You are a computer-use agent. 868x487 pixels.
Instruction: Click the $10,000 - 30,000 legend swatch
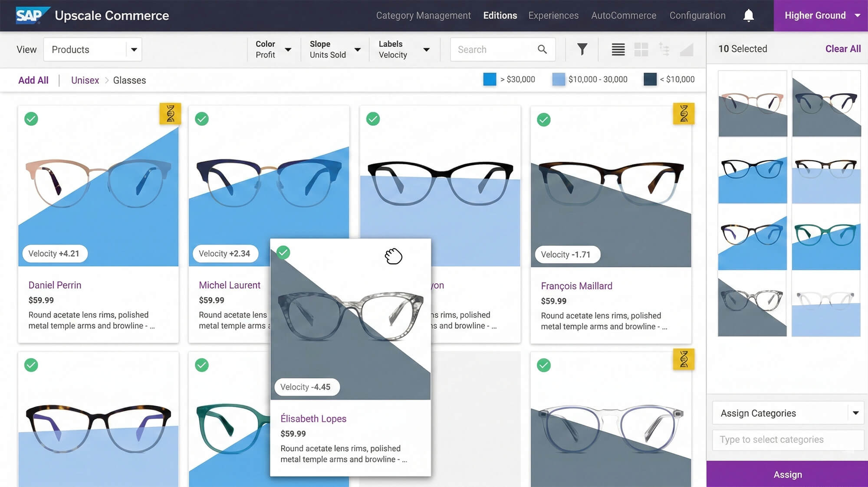click(x=559, y=79)
